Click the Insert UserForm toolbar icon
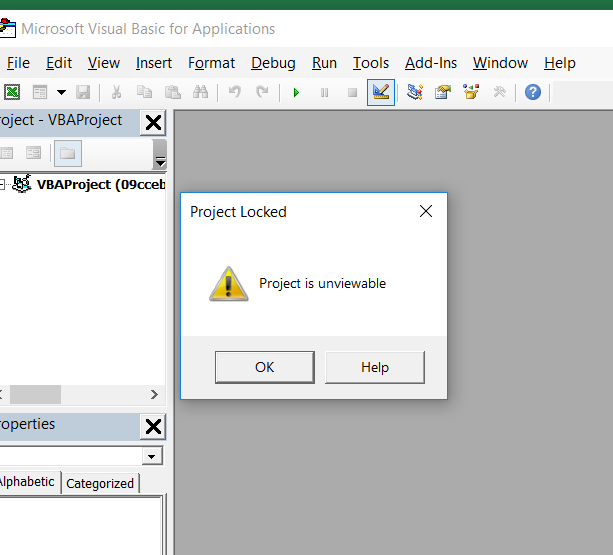 tap(40, 92)
